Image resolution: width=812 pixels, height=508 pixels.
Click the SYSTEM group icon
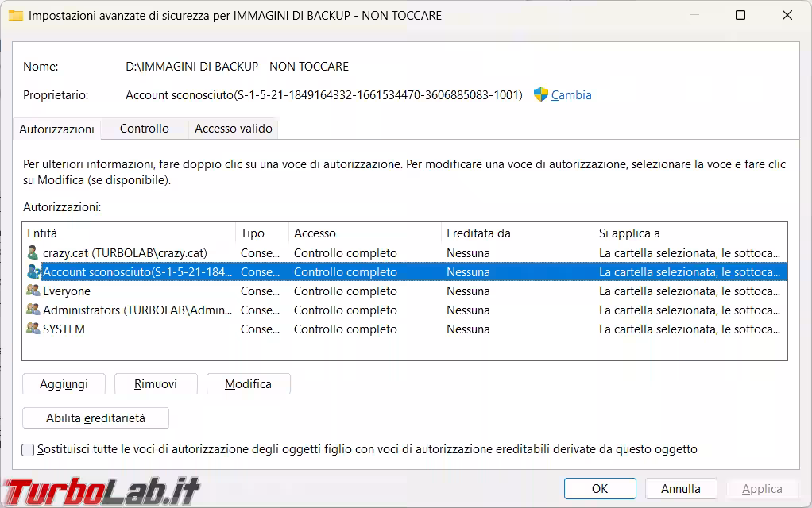[33, 329]
